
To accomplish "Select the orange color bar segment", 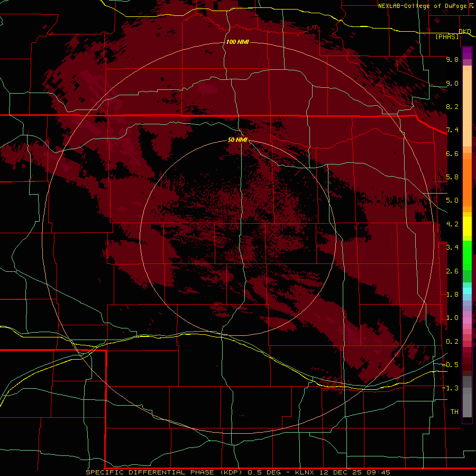I will tap(467, 182).
